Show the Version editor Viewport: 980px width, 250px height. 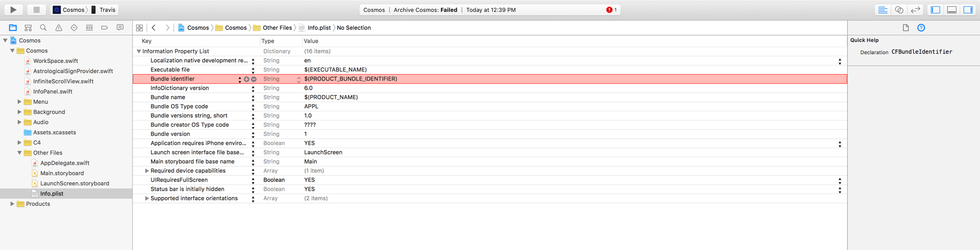pyautogui.click(x=915, y=10)
